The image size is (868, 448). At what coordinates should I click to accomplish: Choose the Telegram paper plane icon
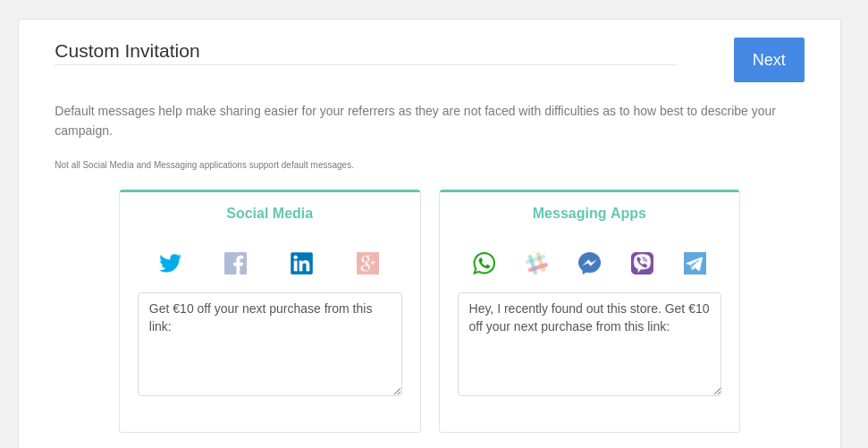(695, 264)
